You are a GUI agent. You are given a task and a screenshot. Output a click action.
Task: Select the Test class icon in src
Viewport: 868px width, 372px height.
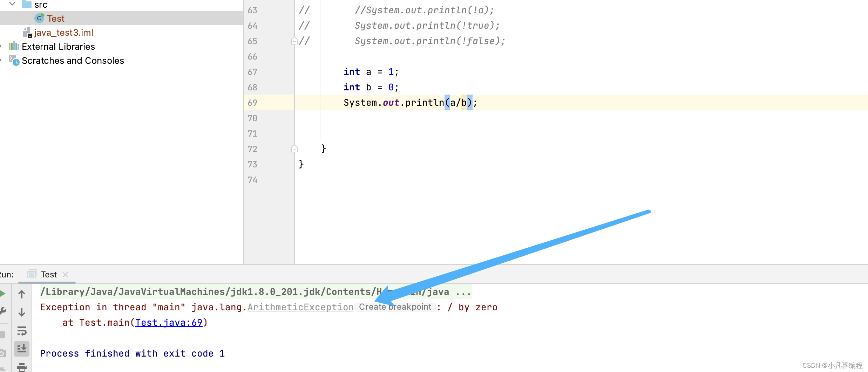(x=39, y=18)
